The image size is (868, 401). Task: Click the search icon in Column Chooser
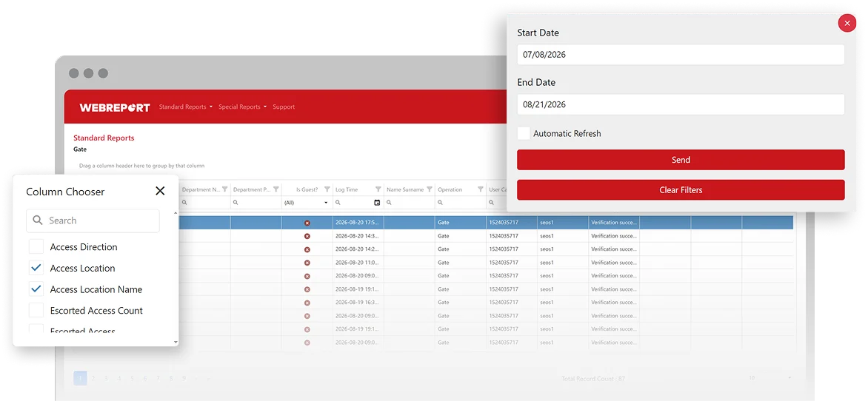(x=38, y=220)
